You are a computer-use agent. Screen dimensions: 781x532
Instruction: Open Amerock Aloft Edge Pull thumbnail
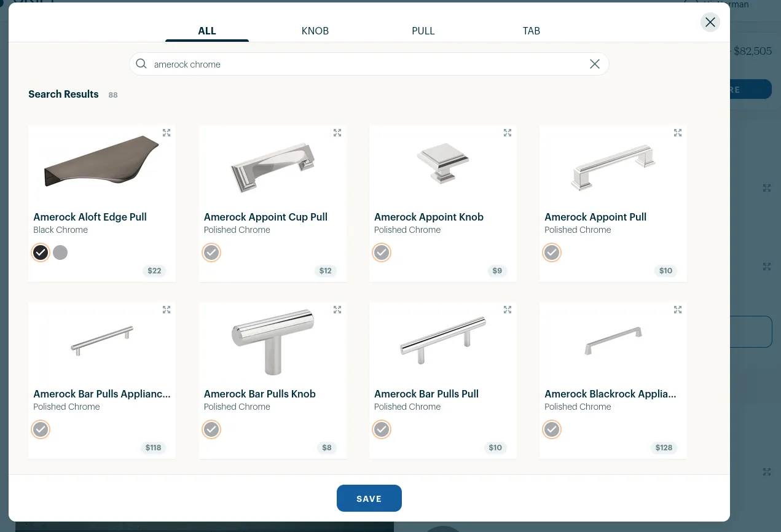tap(102, 162)
